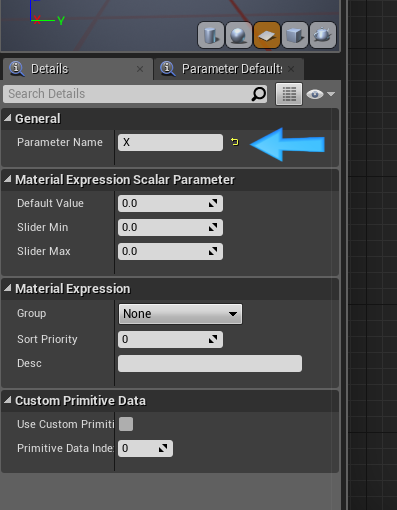Click the Sort Priority spinner arrow icon
The height and width of the screenshot is (510, 397).
(x=213, y=339)
